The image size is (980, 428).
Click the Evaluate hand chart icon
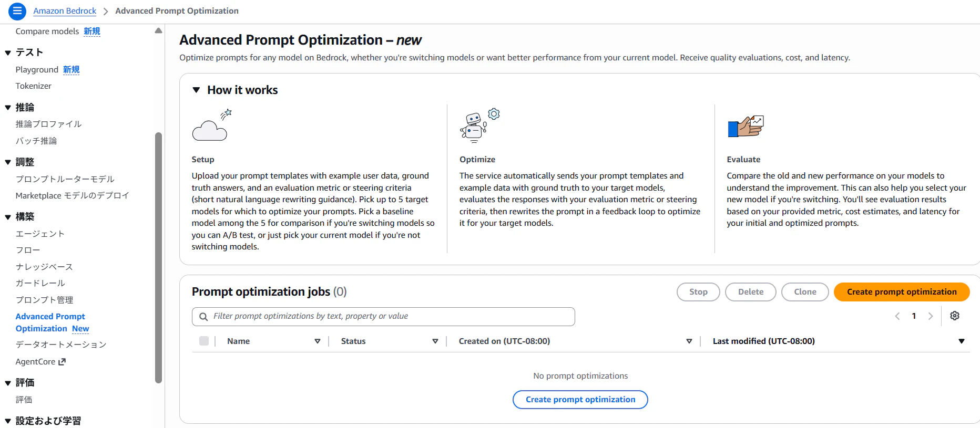pyautogui.click(x=746, y=126)
